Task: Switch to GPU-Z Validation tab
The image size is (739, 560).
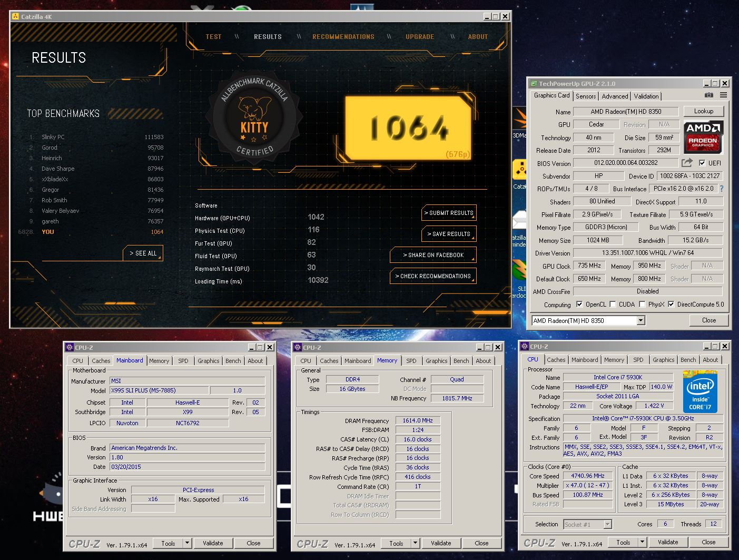Action: click(x=646, y=96)
